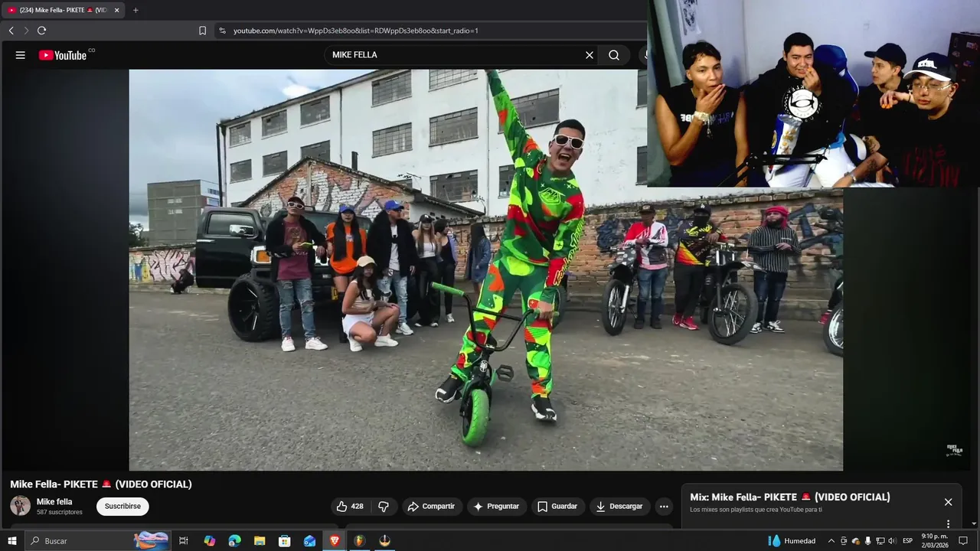This screenshot has height=551, width=980.
Task: Click the Windows Buscar search box
Action: (98, 541)
